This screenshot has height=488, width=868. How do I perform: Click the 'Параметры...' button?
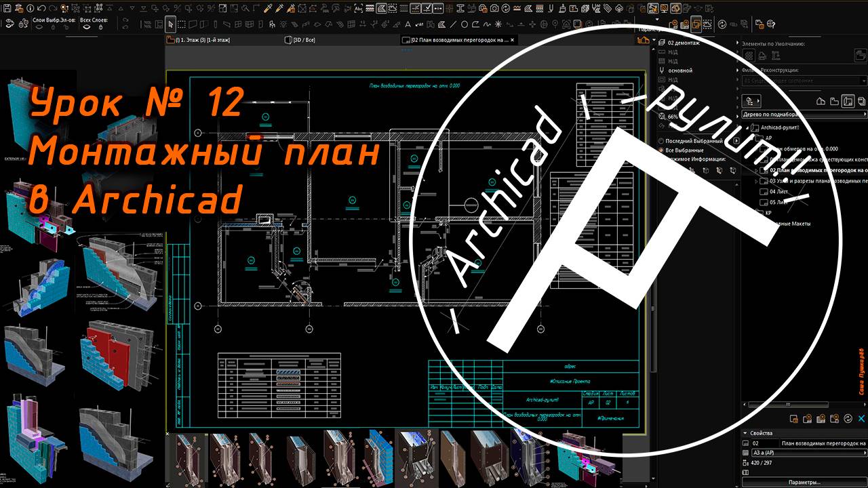click(804, 482)
